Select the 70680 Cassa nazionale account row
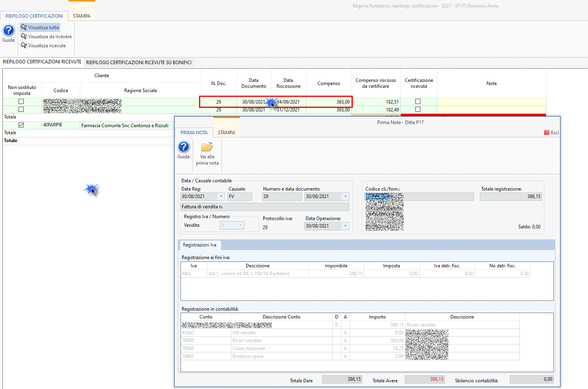The height and width of the screenshot is (389, 588). coord(350,348)
